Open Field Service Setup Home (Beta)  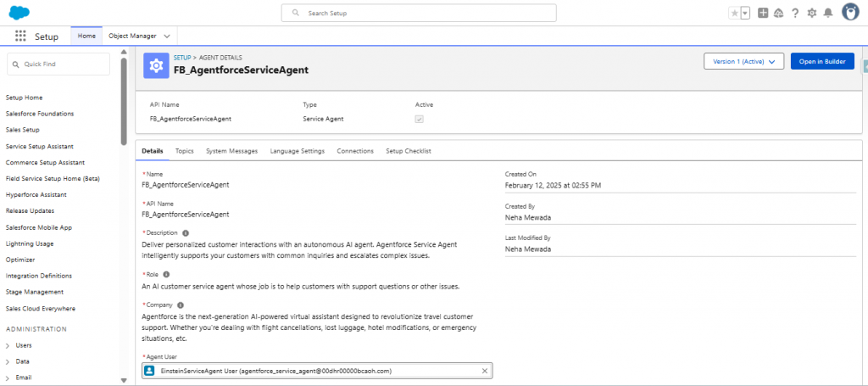[53, 178]
